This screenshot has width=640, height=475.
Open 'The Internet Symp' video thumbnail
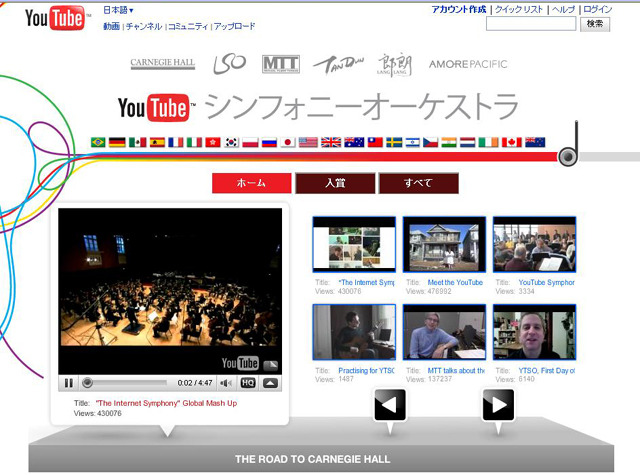354,244
